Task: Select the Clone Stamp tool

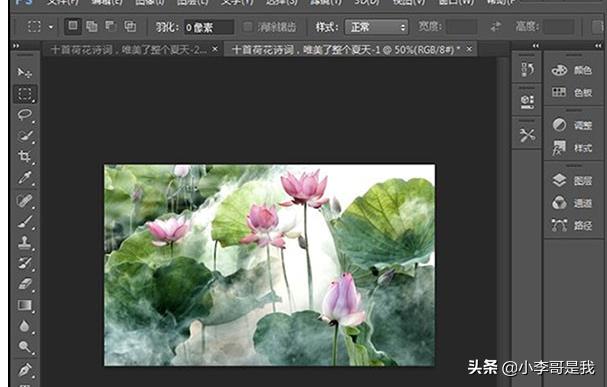Action: point(24,243)
